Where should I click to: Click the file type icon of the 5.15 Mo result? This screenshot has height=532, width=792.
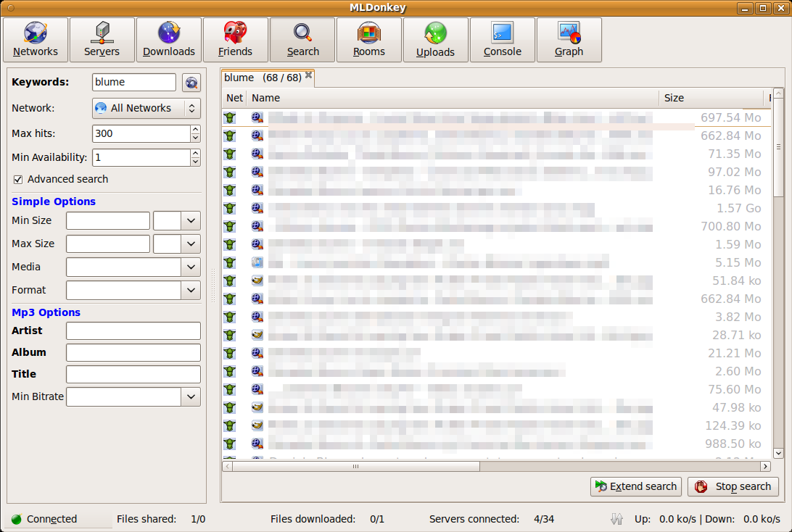(257, 262)
